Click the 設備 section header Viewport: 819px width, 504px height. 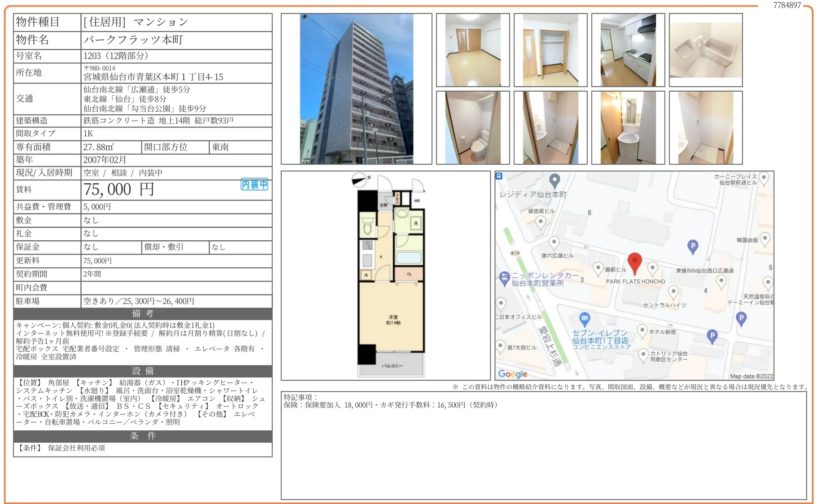tap(143, 371)
